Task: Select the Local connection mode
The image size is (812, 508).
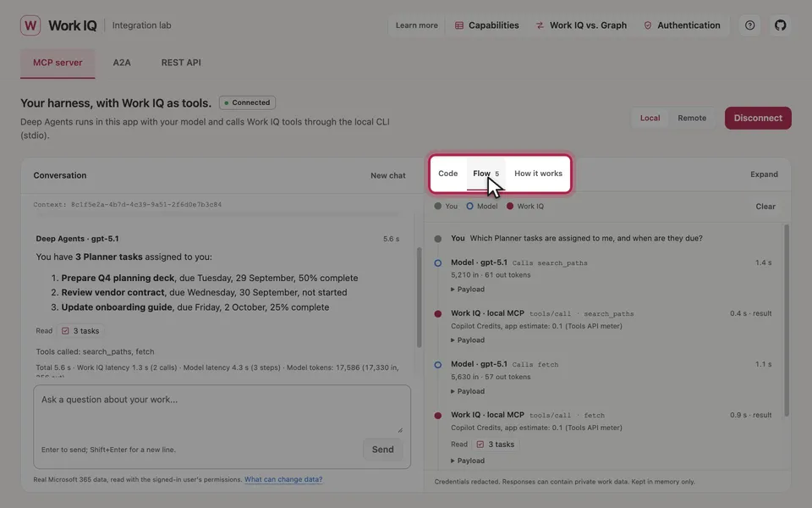Action: (650, 119)
